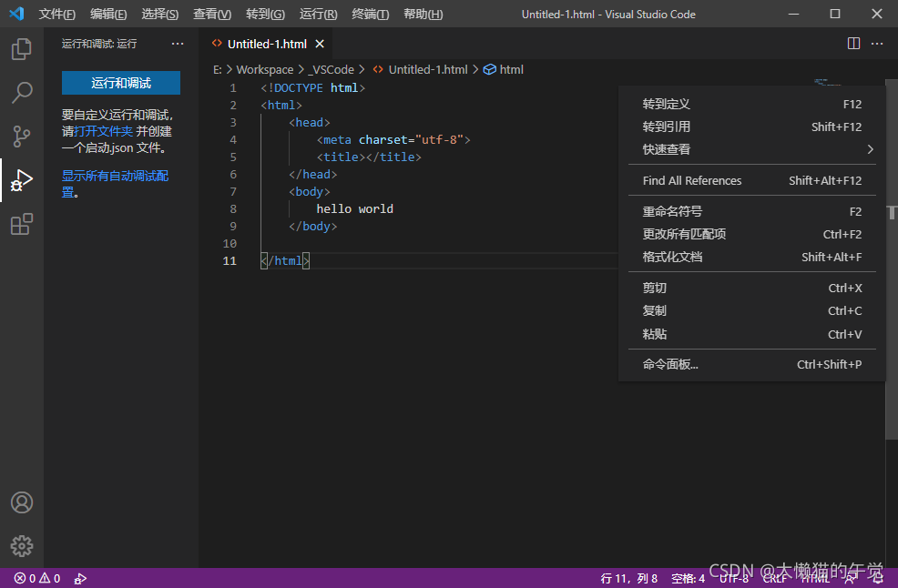Click UTF-8 encoding in the status bar

coord(734,578)
